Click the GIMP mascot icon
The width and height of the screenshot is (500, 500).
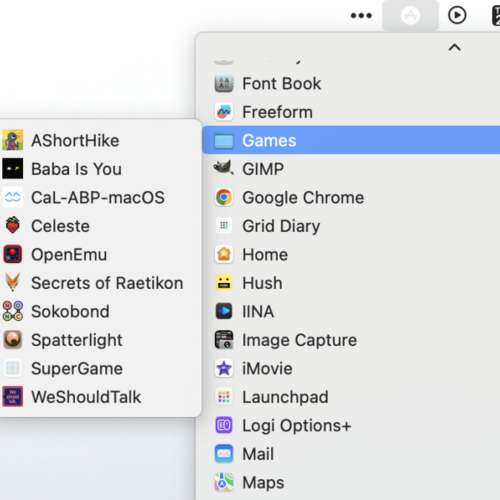point(223,168)
